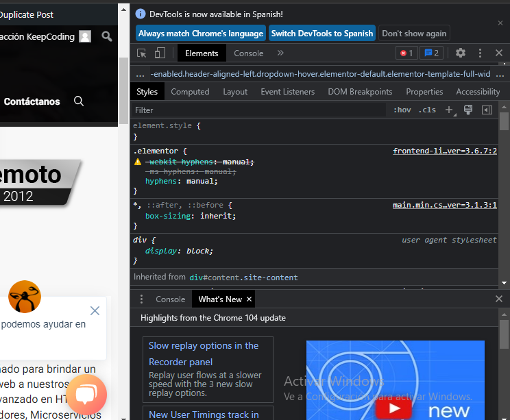Click div#content.site-content inherited link
The height and width of the screenshot is (420, 510).
(x=243, y=277)
